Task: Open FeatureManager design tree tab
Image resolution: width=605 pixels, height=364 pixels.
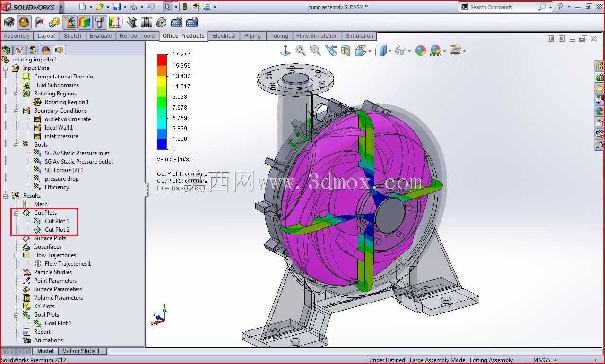Action: point(6,50)
